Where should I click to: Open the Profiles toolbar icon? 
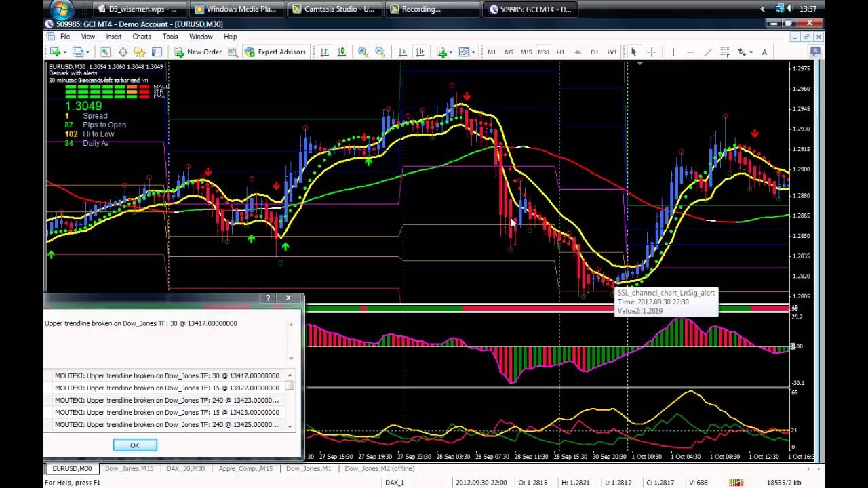coord(77,52)
